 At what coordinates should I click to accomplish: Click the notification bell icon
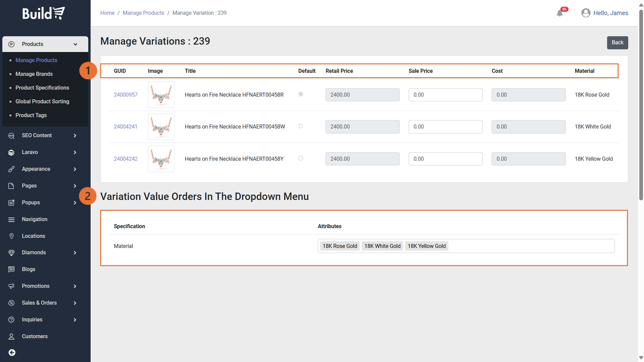560,13
